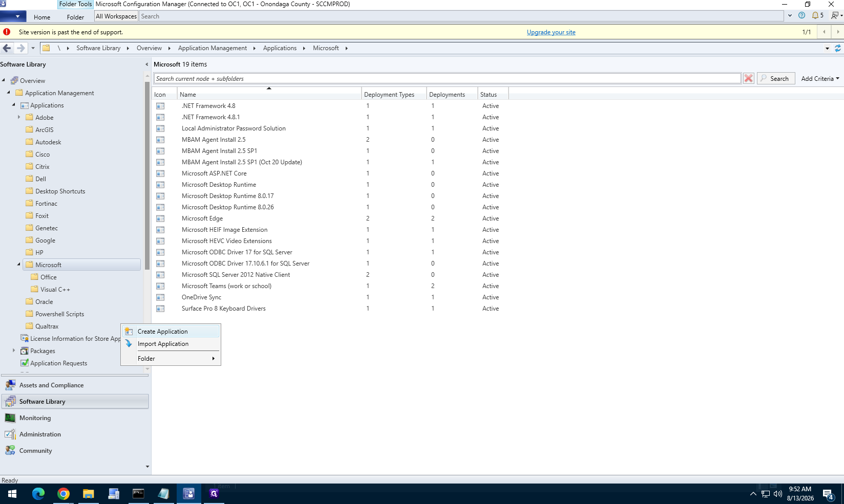
Task: Collapse the Microsoft folder in the tree
Action: [19, 265]
